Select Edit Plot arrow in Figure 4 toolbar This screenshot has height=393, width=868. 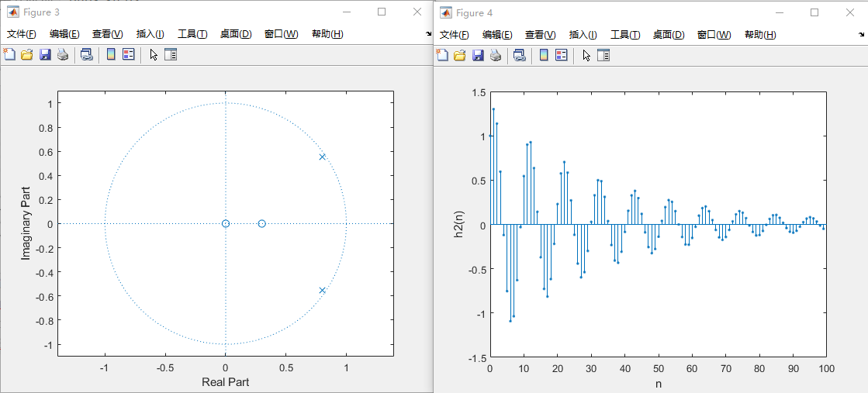pyautogui.click(x=586, y=54)
